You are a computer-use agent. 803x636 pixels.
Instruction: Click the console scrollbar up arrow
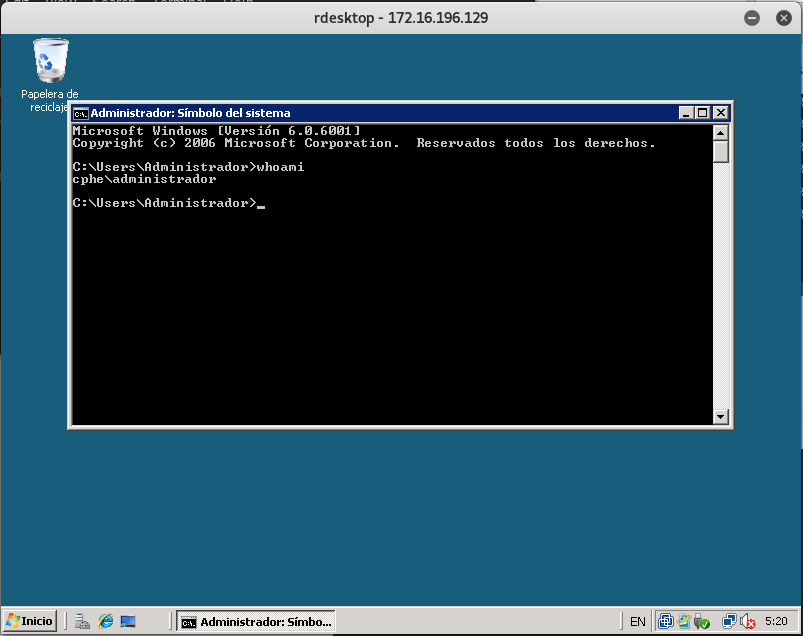[x=721, y=133]
